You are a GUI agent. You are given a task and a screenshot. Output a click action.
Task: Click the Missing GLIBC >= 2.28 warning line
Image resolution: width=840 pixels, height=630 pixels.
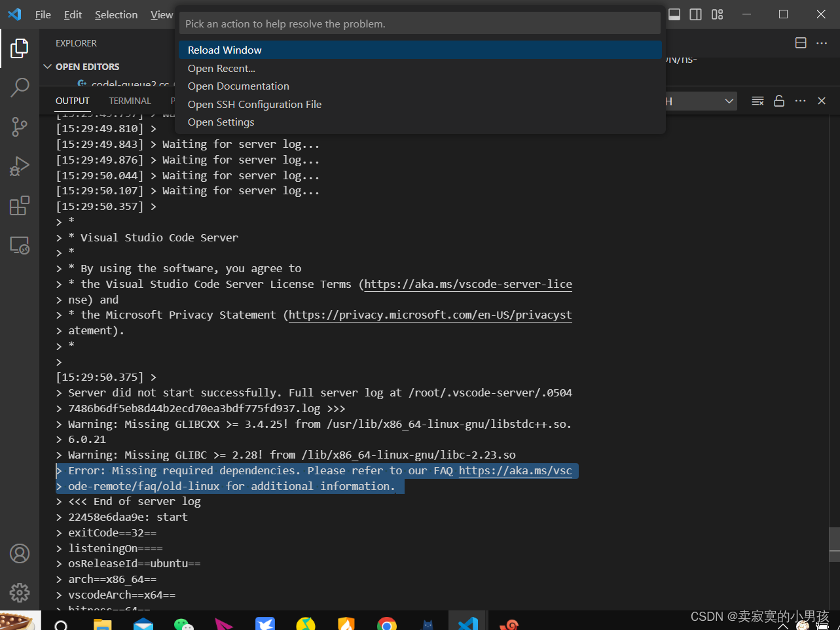click(291, 455)
